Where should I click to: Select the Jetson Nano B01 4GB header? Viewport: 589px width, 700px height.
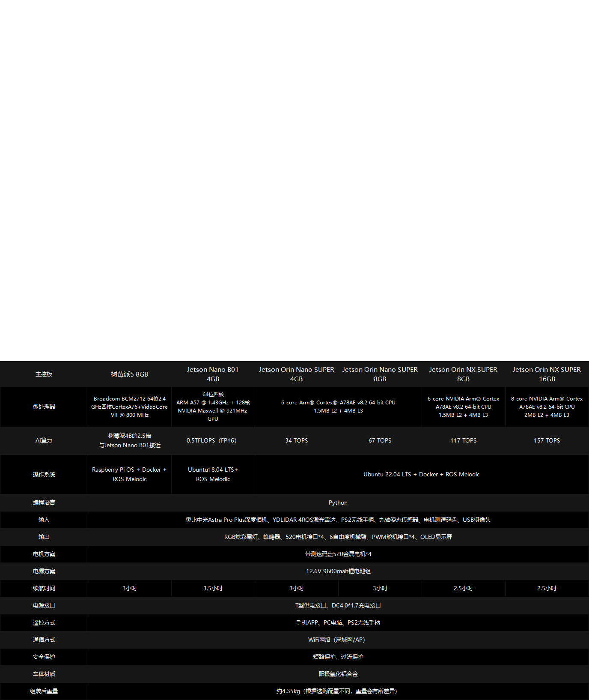(213, 374)
